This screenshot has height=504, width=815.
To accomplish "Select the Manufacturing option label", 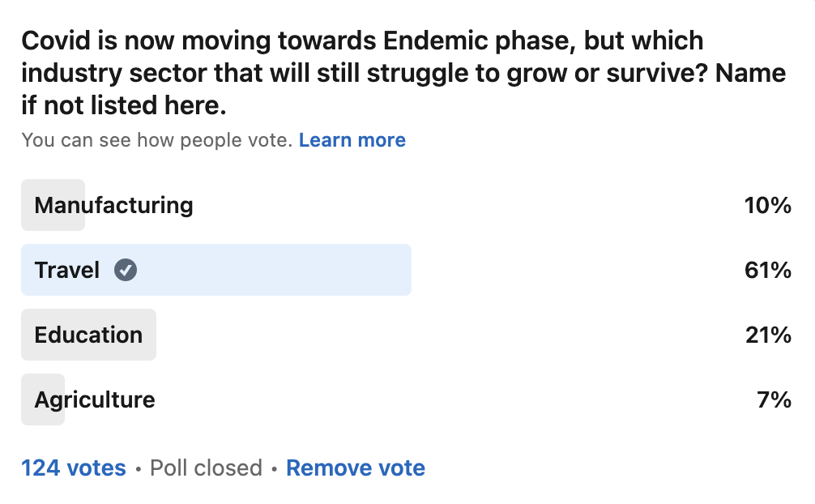I will pos(113,205).
